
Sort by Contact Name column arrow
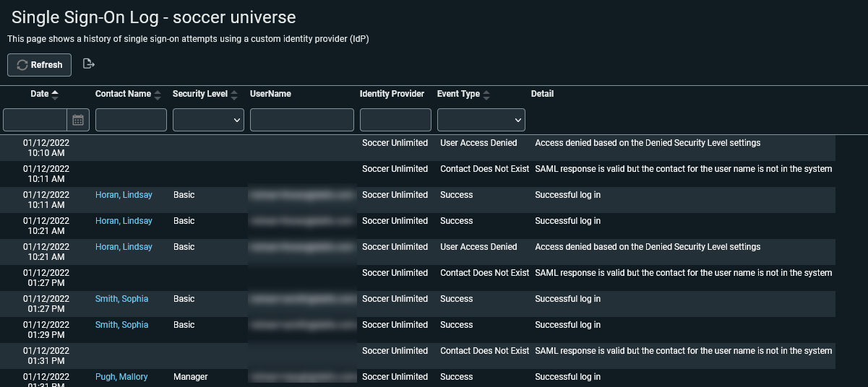click(x=158, y=95)
